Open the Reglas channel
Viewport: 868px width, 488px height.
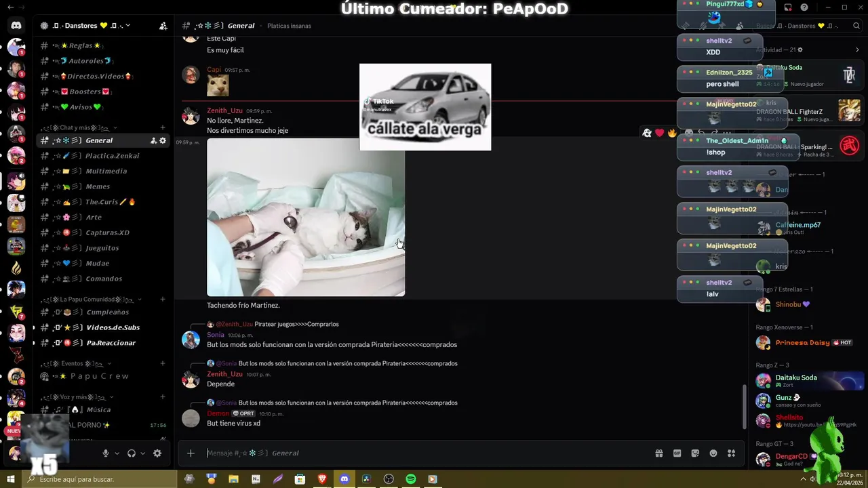pos(102,45)
